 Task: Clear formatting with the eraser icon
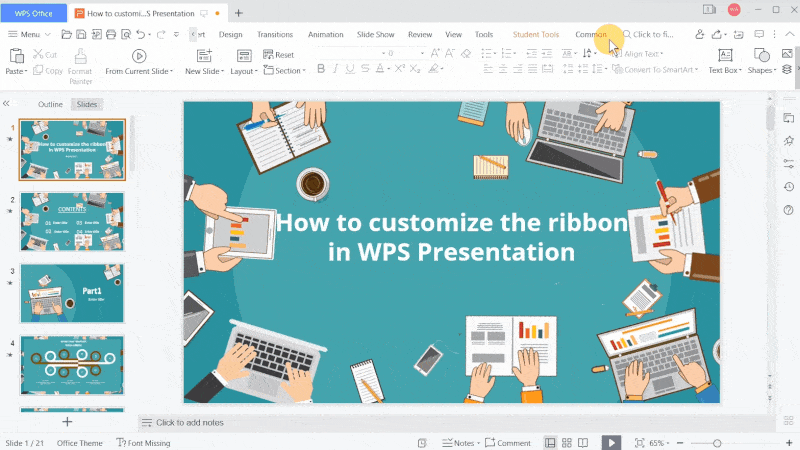coord(466,53)
